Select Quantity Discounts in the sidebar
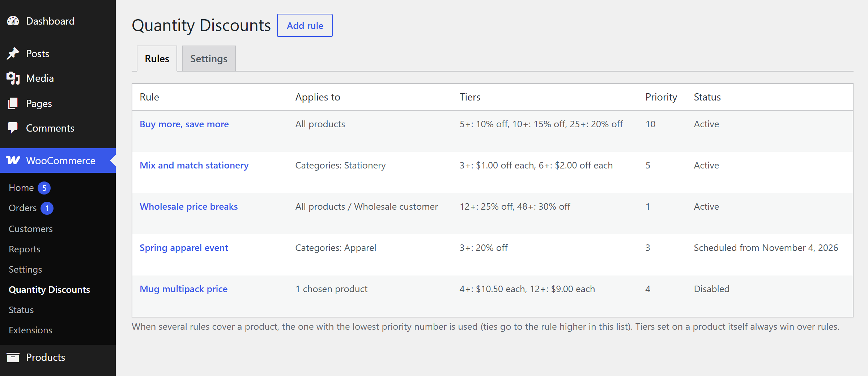 click(50, 290)
